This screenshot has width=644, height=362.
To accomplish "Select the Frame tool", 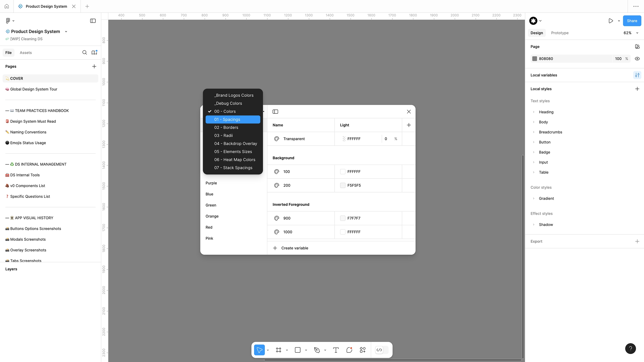I will 278,350.
